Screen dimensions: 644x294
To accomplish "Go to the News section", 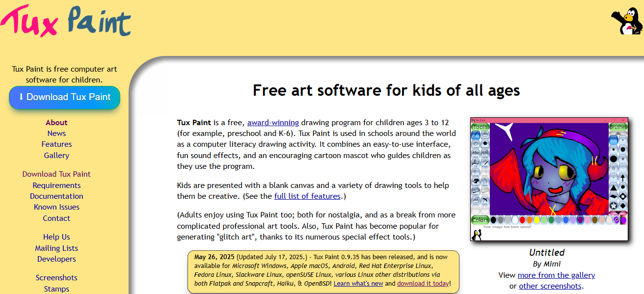I will pyautogui.click(x=56, y=134).
